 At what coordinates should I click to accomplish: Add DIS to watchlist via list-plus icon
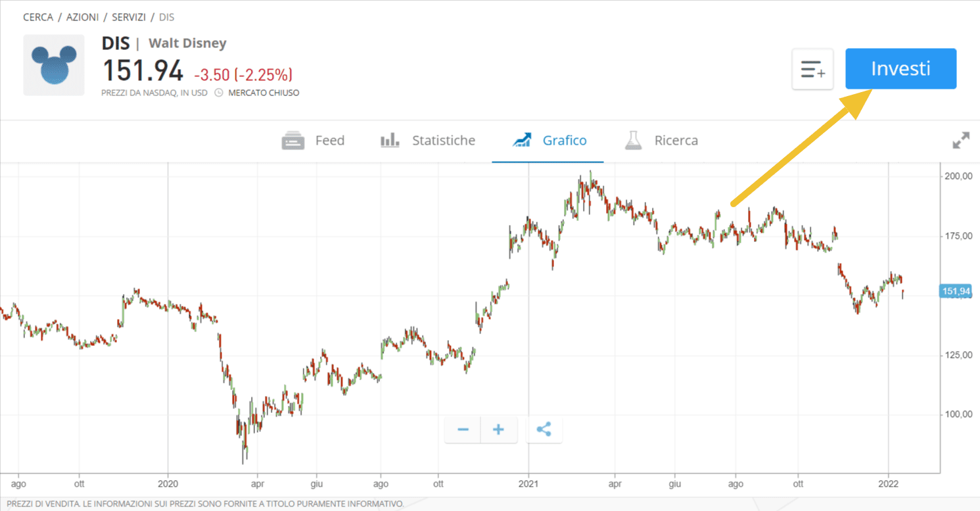click(812, 69)
